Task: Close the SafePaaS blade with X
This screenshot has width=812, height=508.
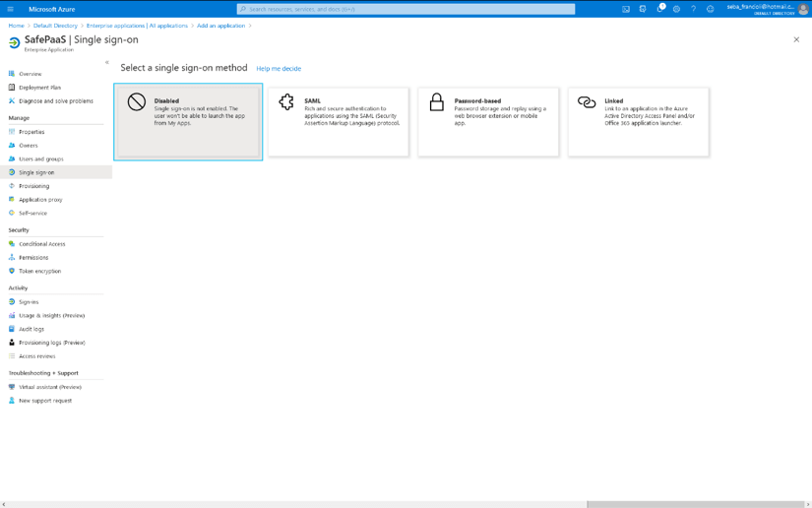Action: pos(796,39)
